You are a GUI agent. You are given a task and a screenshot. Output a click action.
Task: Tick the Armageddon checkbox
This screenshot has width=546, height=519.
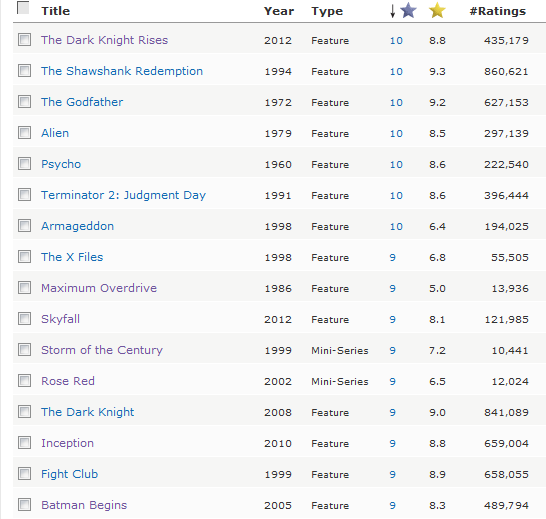(24, 226)
